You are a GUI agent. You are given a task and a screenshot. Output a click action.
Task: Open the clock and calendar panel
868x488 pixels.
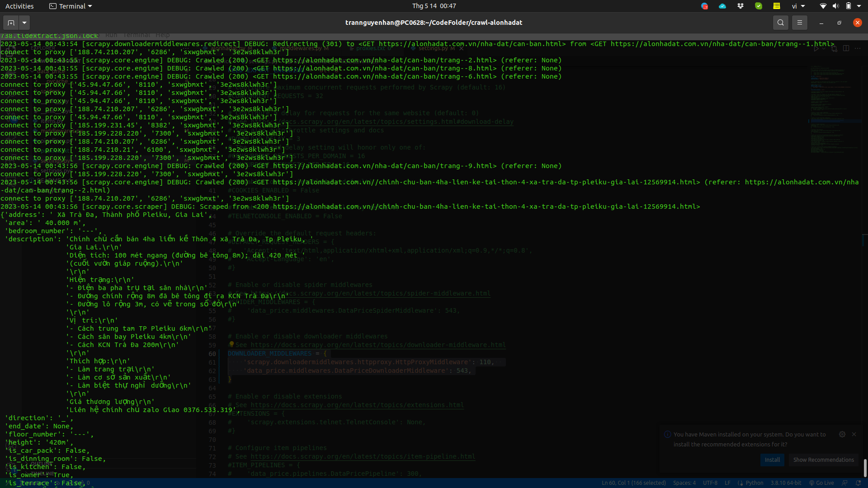point(434,6)
